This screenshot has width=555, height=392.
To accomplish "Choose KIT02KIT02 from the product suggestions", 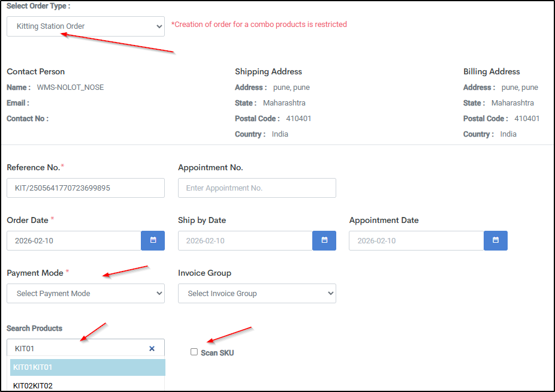I will coord(88,385).
